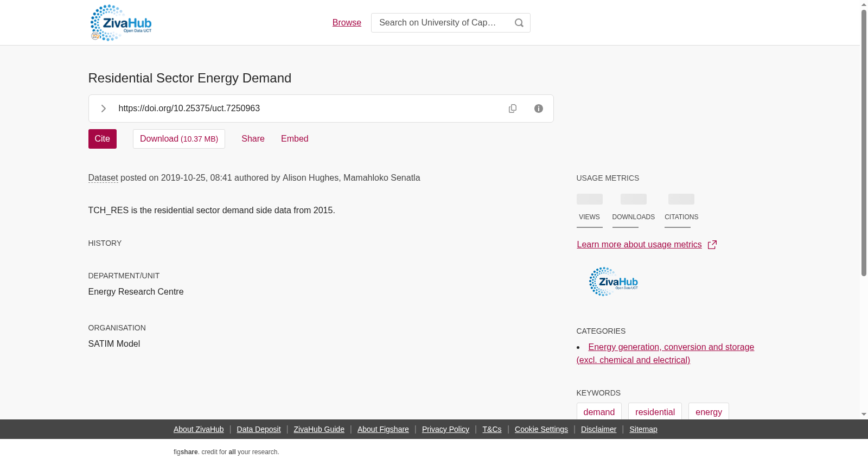Click the residential keyword tag

click(x=655, y=412)
